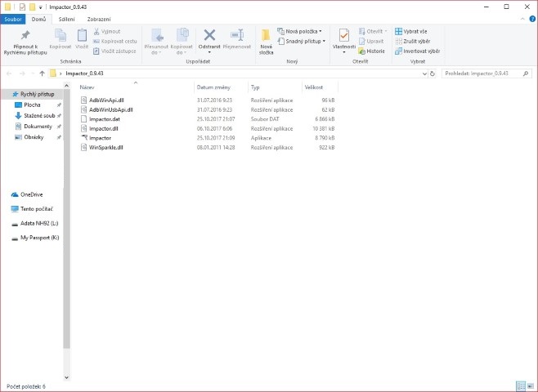The image size is (538, 392).
Task: Click Invertovat výběr in ribbon
Action: (417, 51)
